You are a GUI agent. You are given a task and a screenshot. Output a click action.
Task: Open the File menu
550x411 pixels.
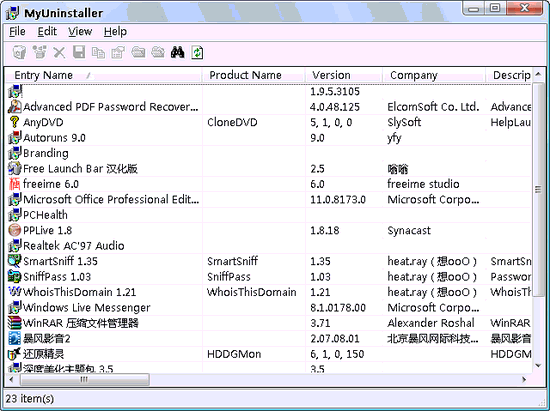(x=17, y=32)
